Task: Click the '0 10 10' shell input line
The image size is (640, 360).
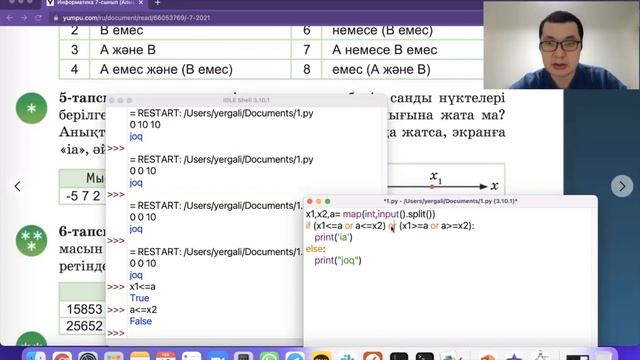Action: click(x=145, y=125)
